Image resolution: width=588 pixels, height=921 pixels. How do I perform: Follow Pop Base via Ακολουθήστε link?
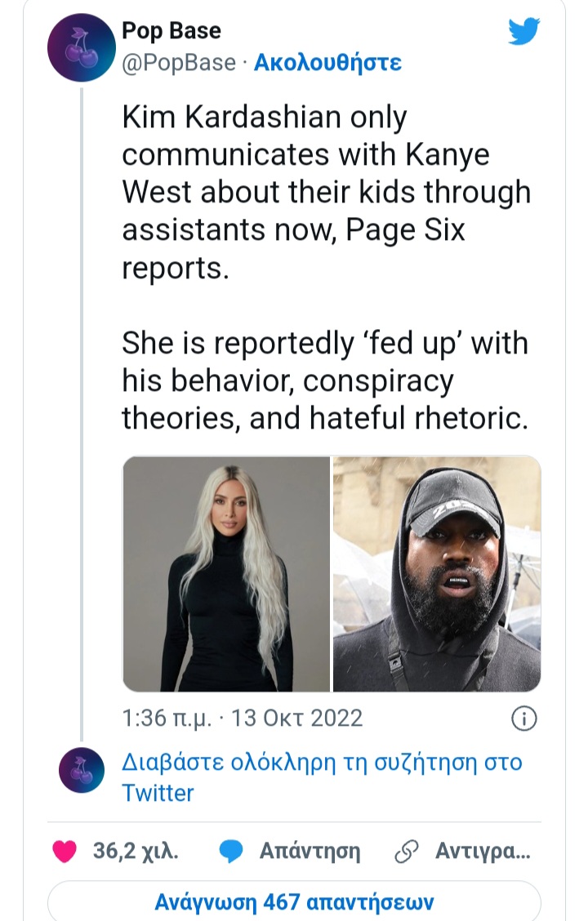pos(327,62)
